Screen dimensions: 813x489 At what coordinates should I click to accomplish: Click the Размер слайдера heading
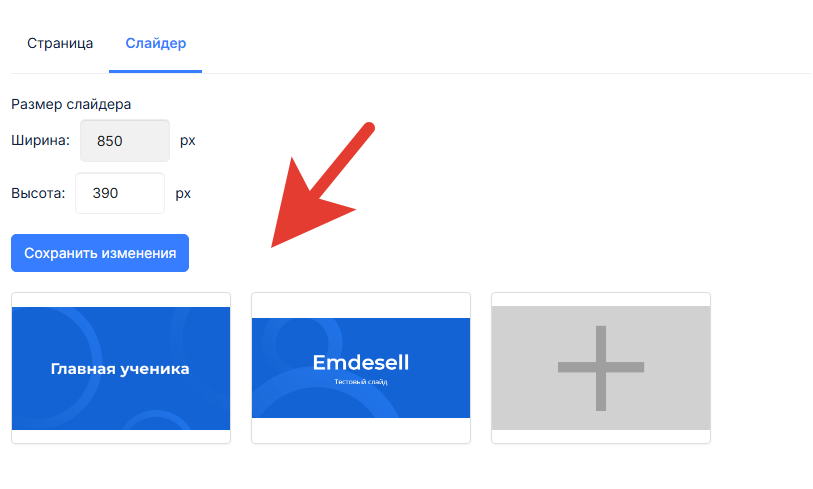71,104
